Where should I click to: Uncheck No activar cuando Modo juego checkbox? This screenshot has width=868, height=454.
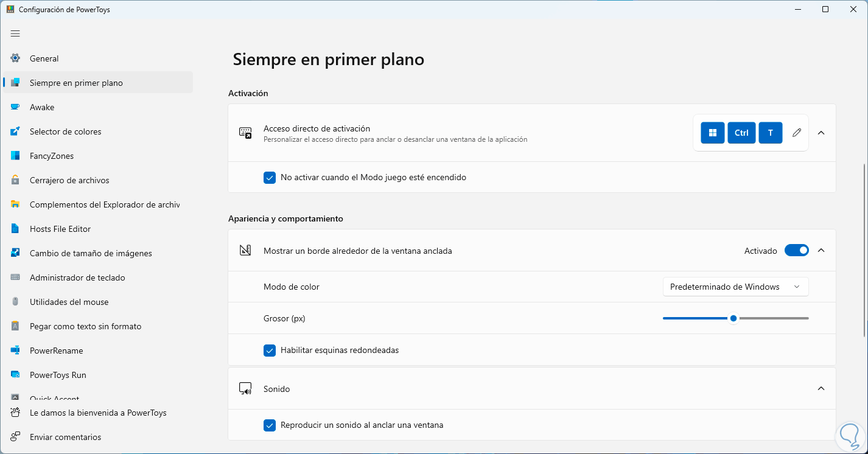click(270, 178)
